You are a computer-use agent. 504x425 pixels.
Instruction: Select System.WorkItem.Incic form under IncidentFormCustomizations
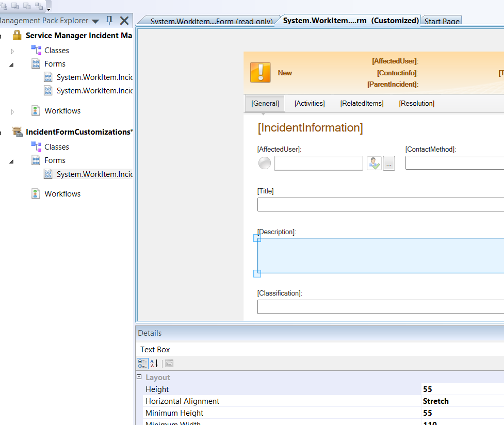(94, 174)
